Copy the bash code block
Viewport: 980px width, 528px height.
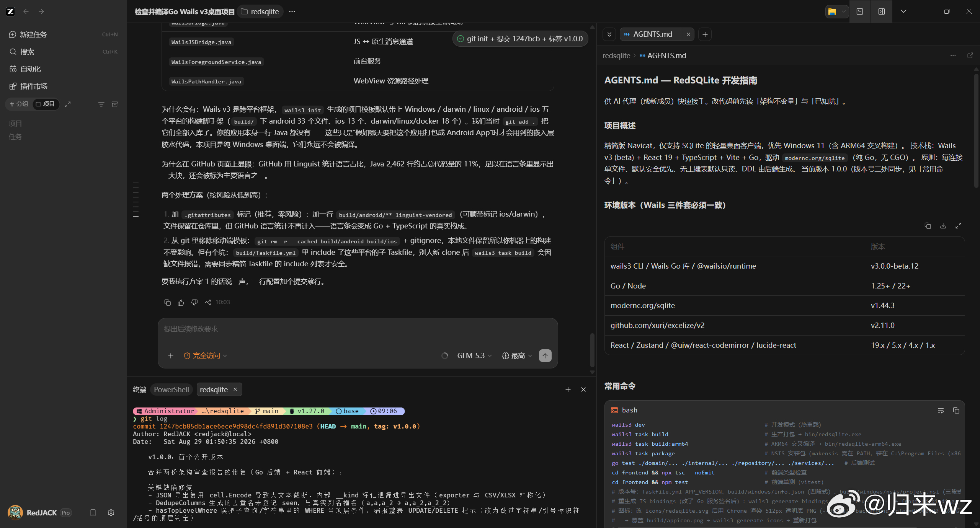tap(956, 411)
